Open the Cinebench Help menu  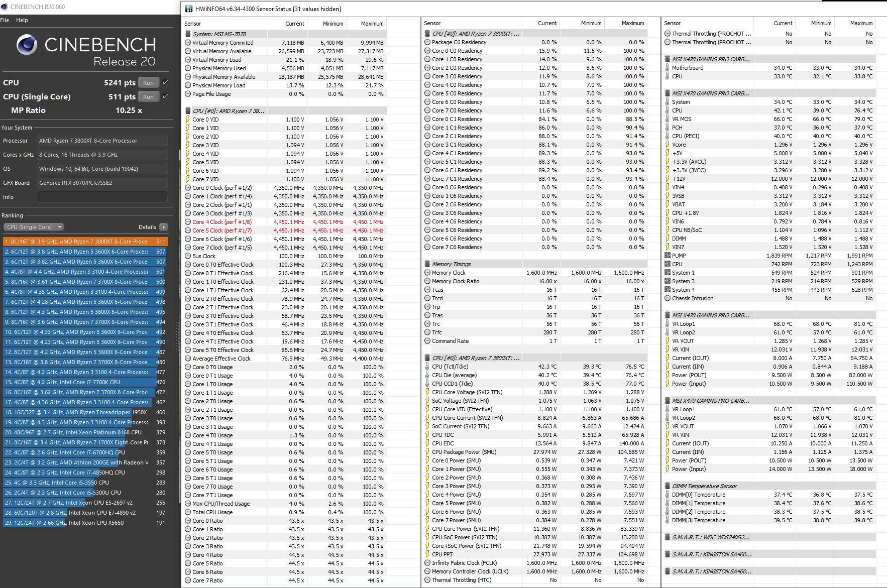[22, 20]
